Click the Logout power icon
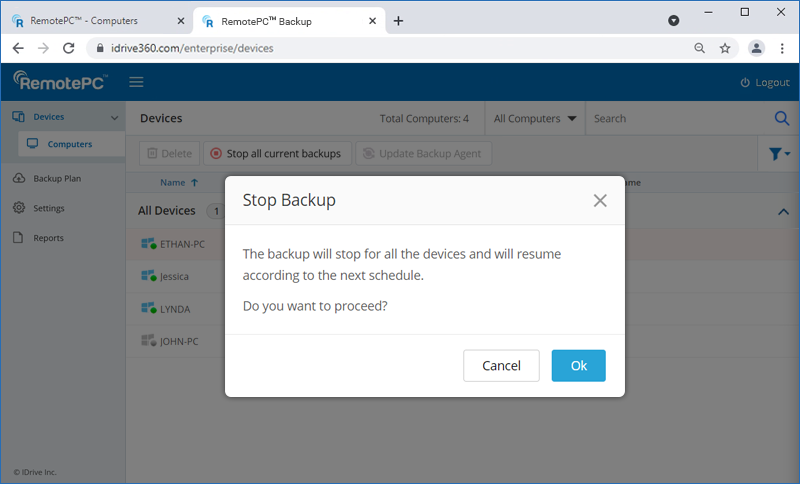Viewport: 800px width, 484px height. click(744, 83)
